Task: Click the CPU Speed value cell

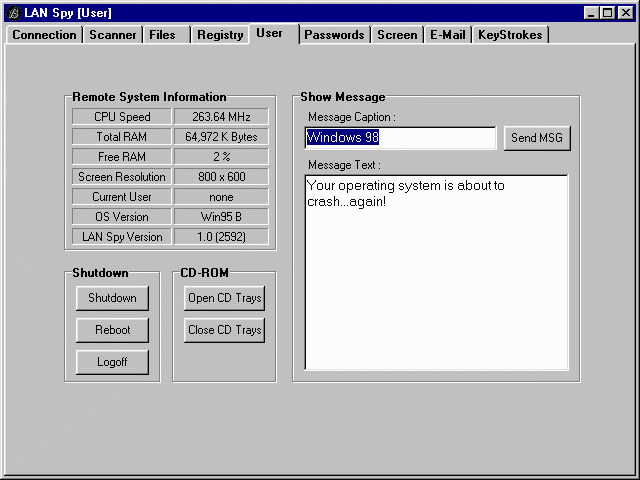Action: [221, 117]
